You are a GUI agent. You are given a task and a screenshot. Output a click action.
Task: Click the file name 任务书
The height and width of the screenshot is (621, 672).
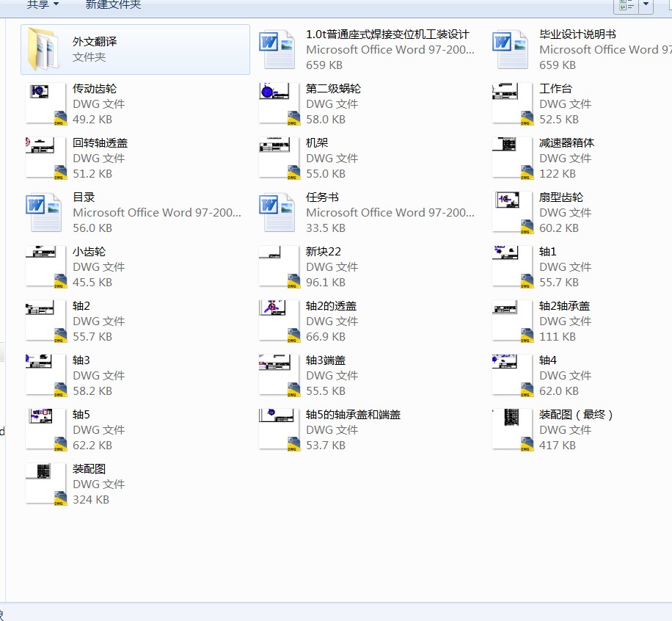[x=322, y=197]
